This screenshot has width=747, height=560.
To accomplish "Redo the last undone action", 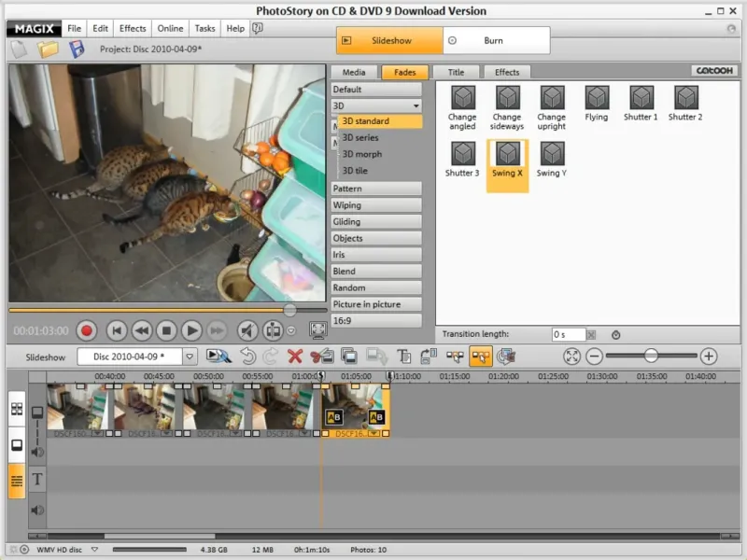I will [271, 357].
